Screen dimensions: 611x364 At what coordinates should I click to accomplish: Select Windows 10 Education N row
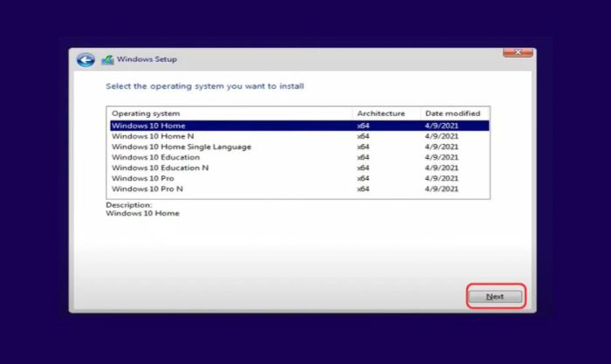coord(299,168)
